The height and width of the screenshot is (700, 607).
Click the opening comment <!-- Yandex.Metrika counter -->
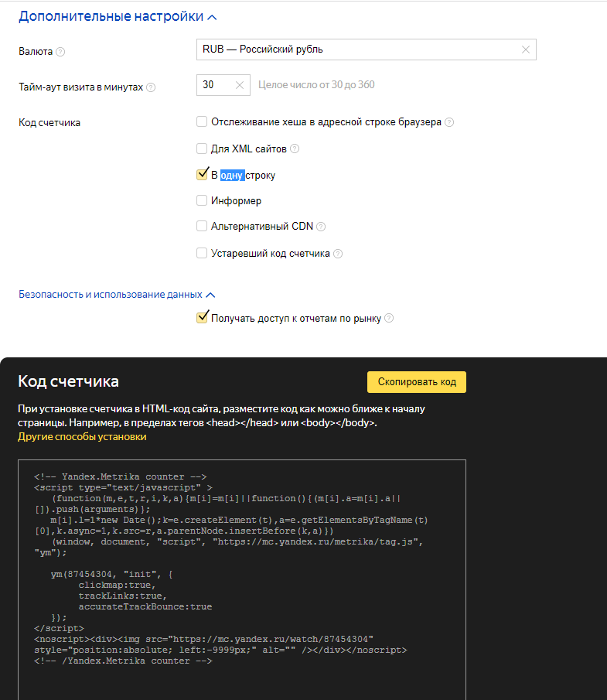(x=120, y=476)
